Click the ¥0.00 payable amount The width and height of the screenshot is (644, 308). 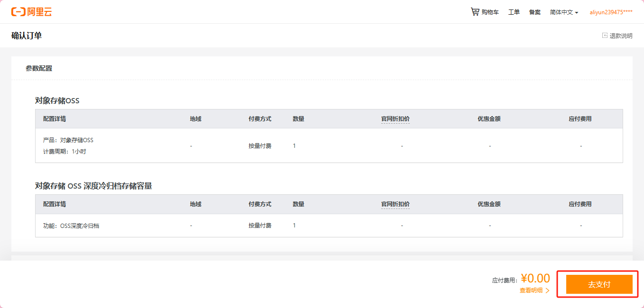(535, 278)
